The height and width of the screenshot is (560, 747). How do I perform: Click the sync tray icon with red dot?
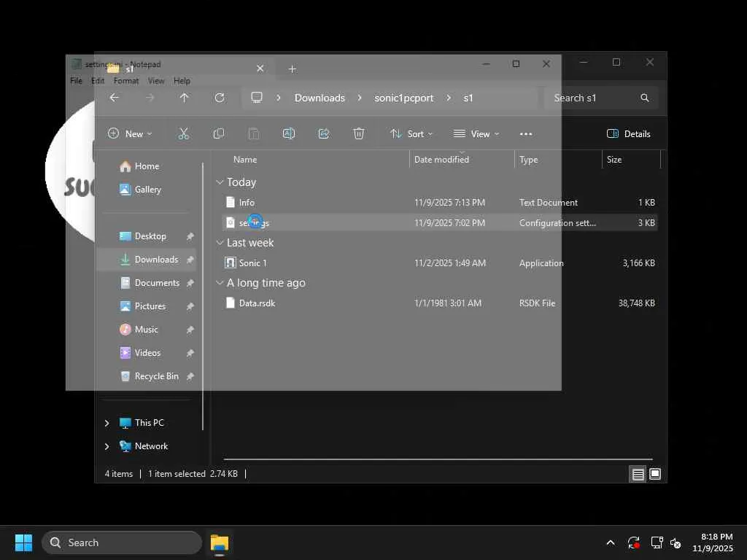click(634, 542)
